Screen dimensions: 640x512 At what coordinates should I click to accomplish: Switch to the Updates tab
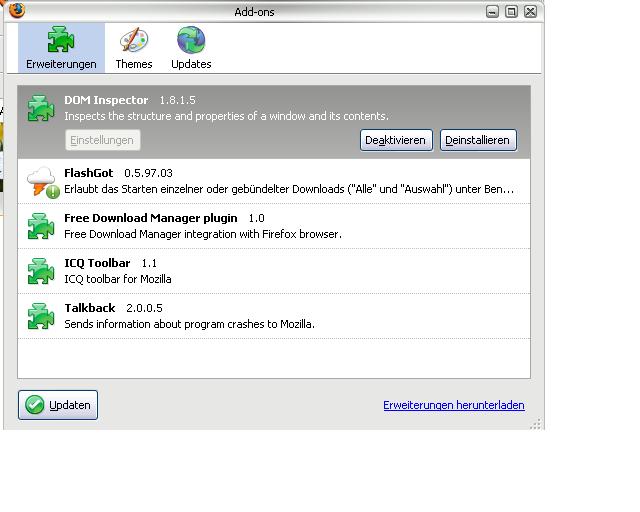pos(190,48)
